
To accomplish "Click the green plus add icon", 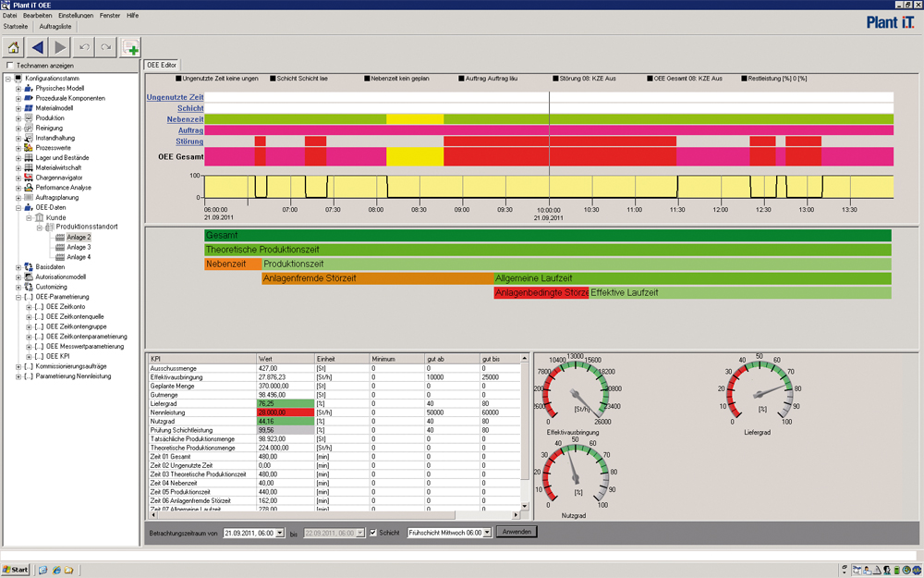I will [x=131, y=48].
